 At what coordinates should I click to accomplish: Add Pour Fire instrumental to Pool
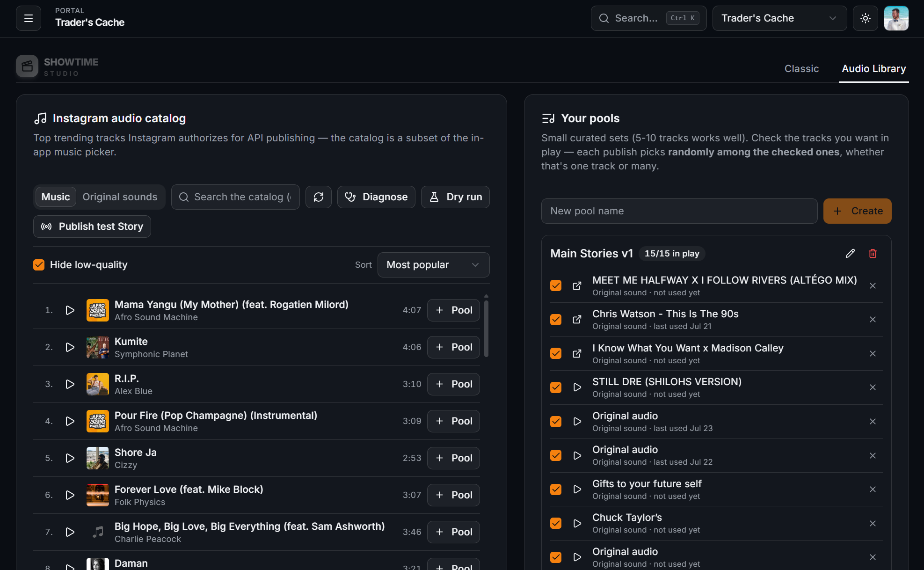453,421
